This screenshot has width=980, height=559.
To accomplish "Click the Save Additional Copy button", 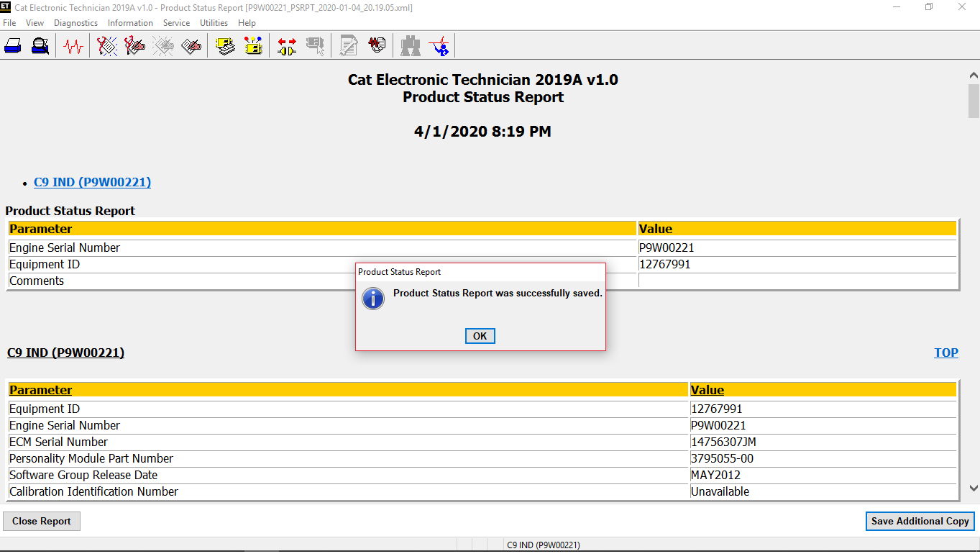I will (x=920, y=521).
